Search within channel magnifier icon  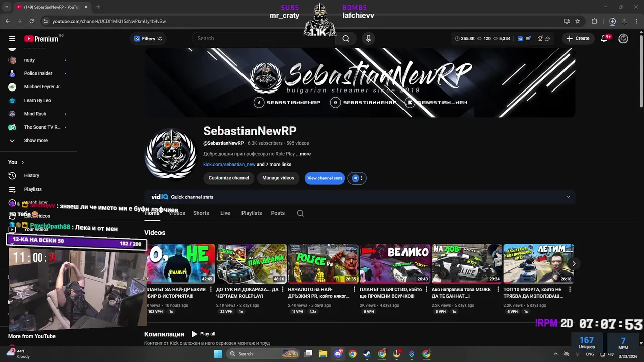300,213
